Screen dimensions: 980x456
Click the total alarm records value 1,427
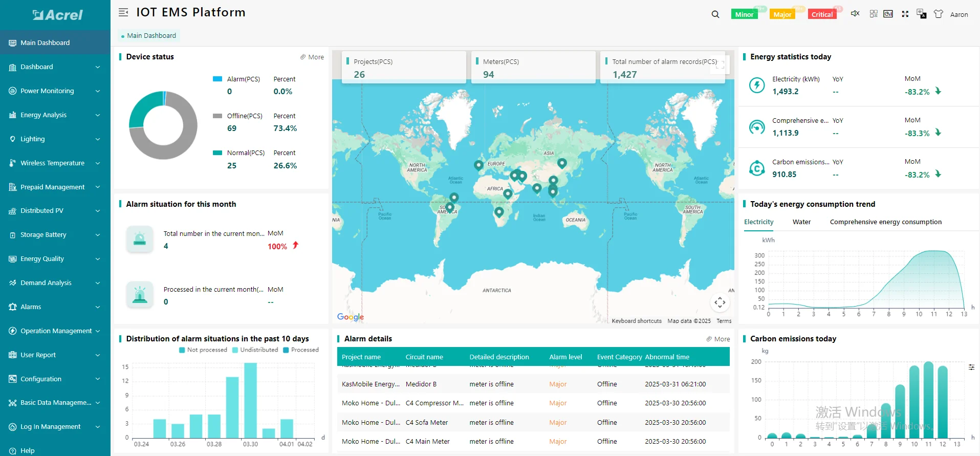[624, 75]
